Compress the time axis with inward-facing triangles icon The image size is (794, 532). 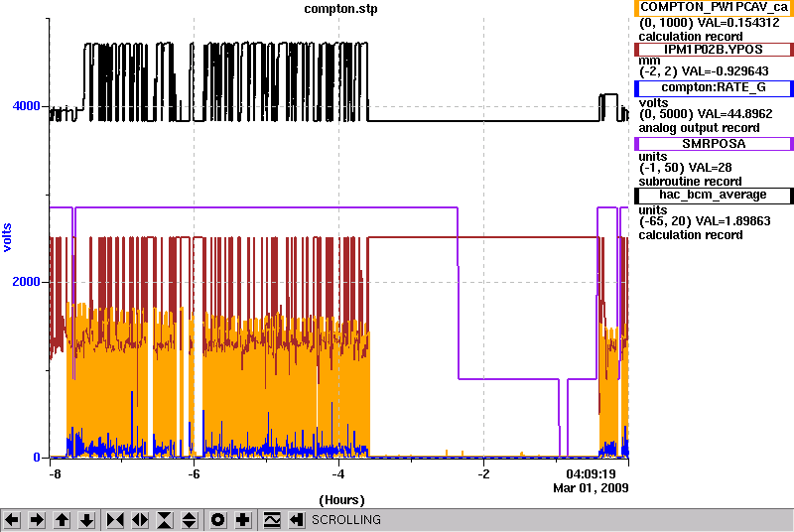tap(115, 520)
